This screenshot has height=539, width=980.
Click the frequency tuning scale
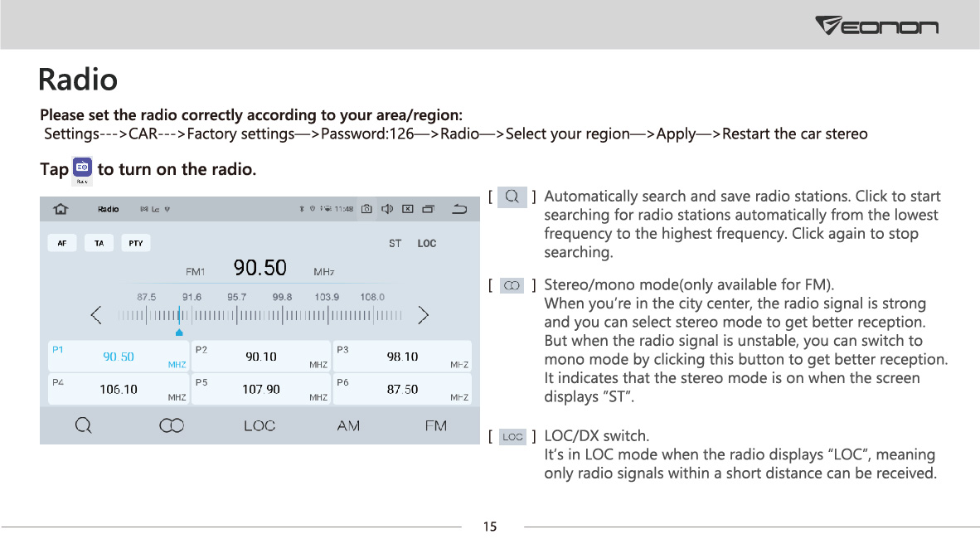(260, 315)
